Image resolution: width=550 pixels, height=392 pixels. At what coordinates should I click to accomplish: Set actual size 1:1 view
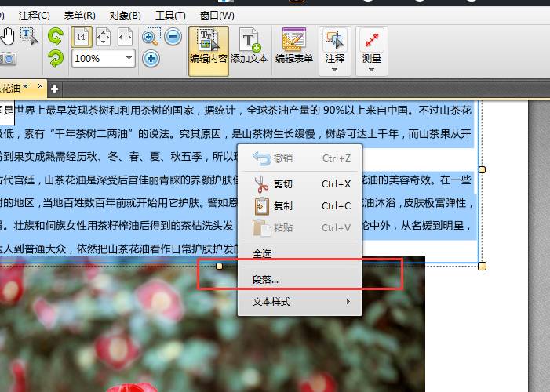(82, 37)
